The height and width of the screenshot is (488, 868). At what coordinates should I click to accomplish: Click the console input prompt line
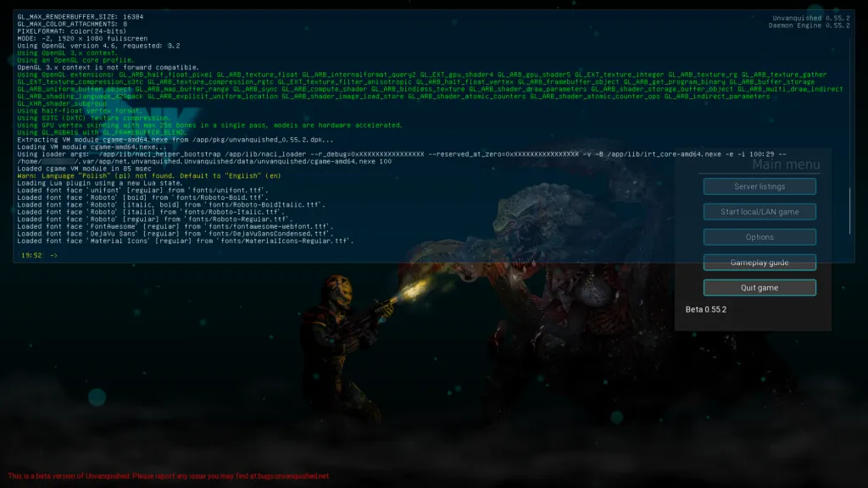tap(431, 255)
